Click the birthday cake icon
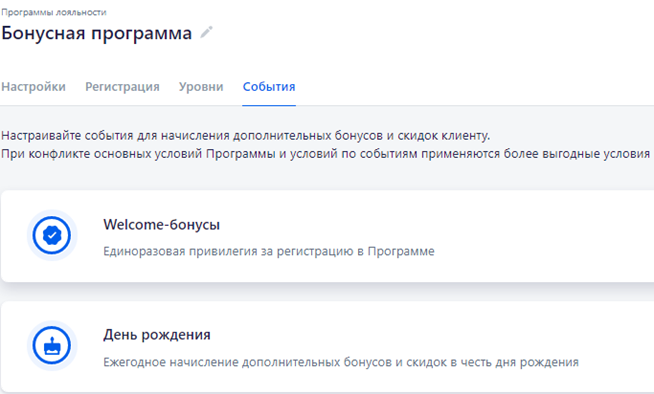Viewport: 654px width, 394px height. (52, 346)
